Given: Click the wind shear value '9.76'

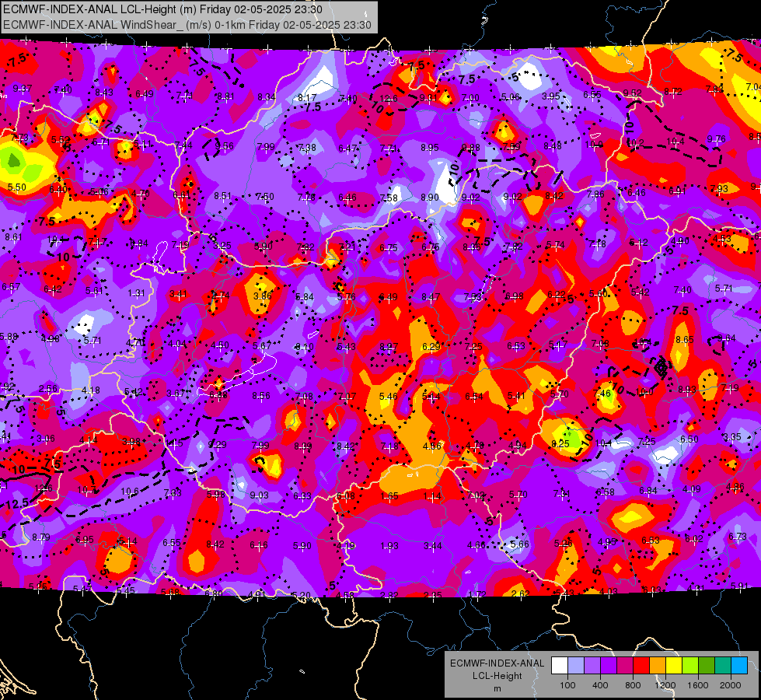Looking at the screenshot, I should (717, 139).
